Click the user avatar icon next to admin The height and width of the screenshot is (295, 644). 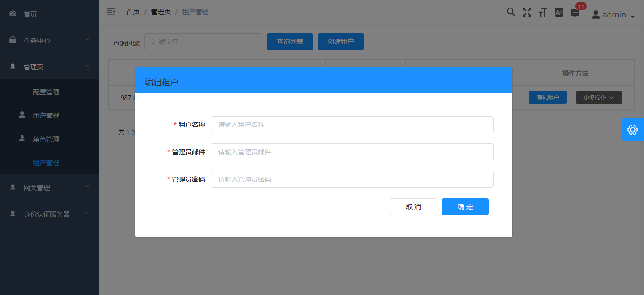(595, 14)
